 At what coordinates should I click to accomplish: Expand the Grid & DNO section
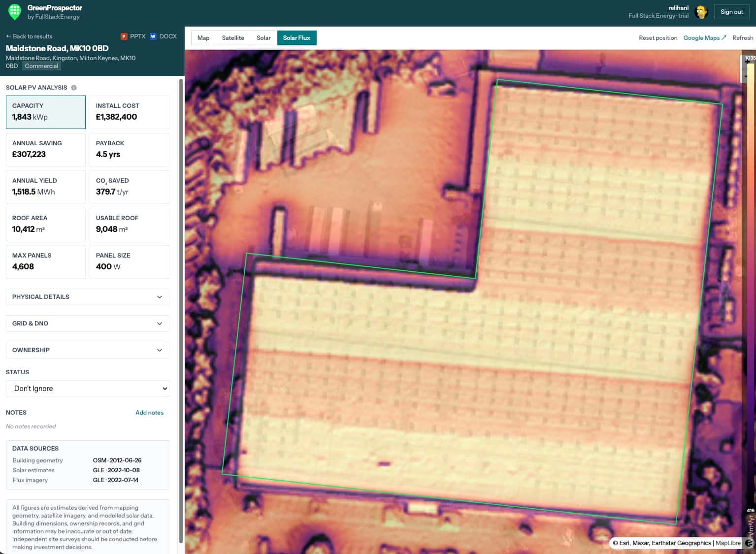88,324
